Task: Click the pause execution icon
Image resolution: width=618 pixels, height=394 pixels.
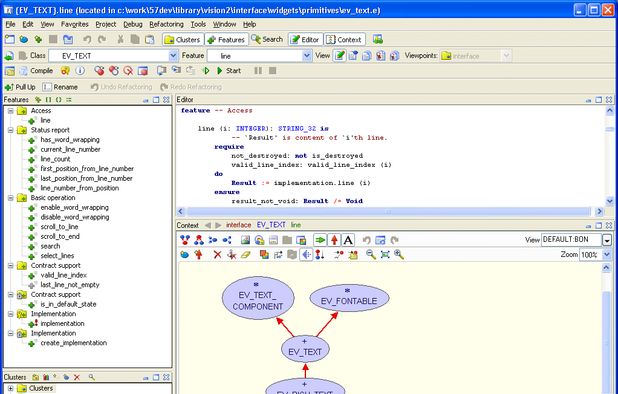Action: tap(258, 71)
